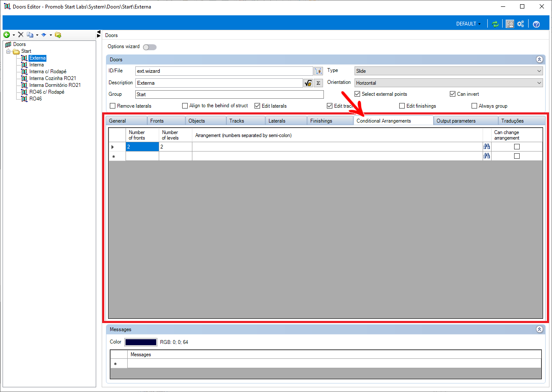Click the dark blue Messages color swatch

(140, 342)
